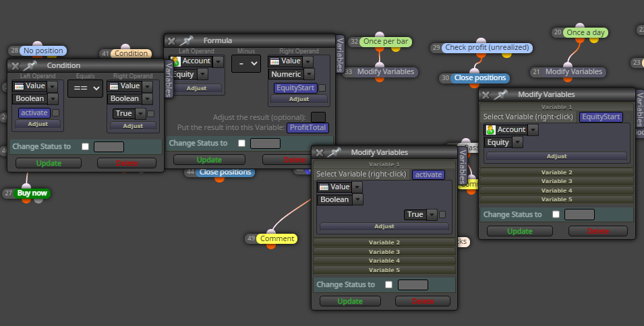Click Delete in the Condition panel
The width and height of the screenshot is (644, 326).
pos(127,163)
